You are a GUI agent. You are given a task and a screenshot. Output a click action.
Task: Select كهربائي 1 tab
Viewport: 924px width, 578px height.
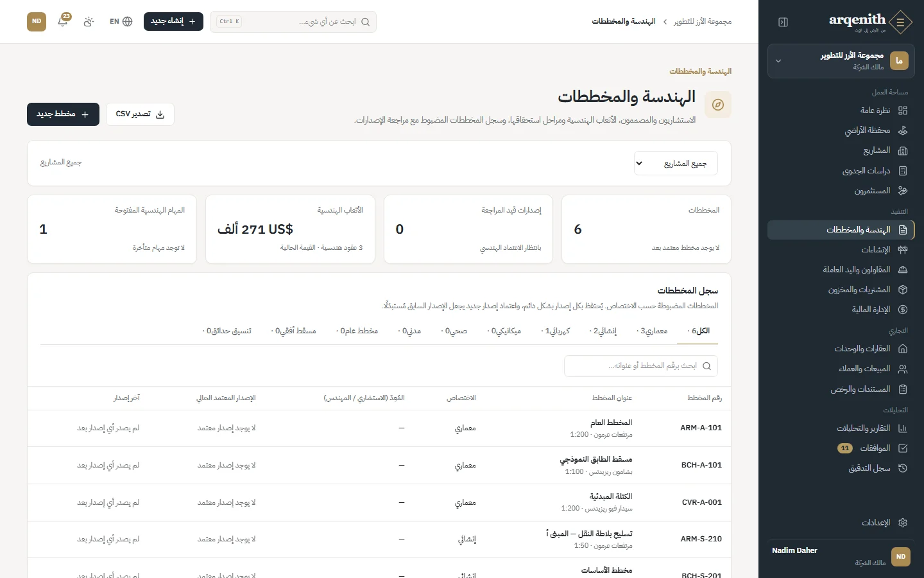point(556,331)
